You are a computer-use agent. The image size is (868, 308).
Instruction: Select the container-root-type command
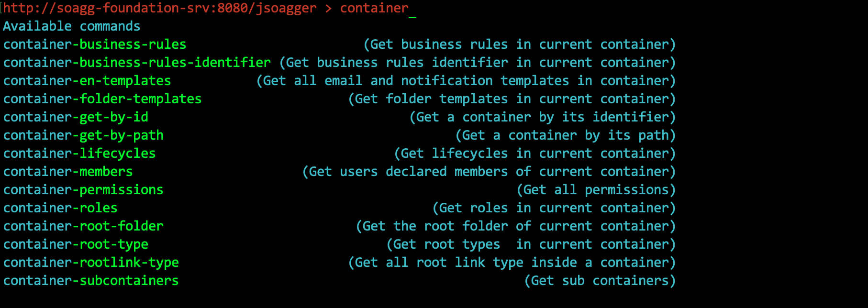(76, 244)
